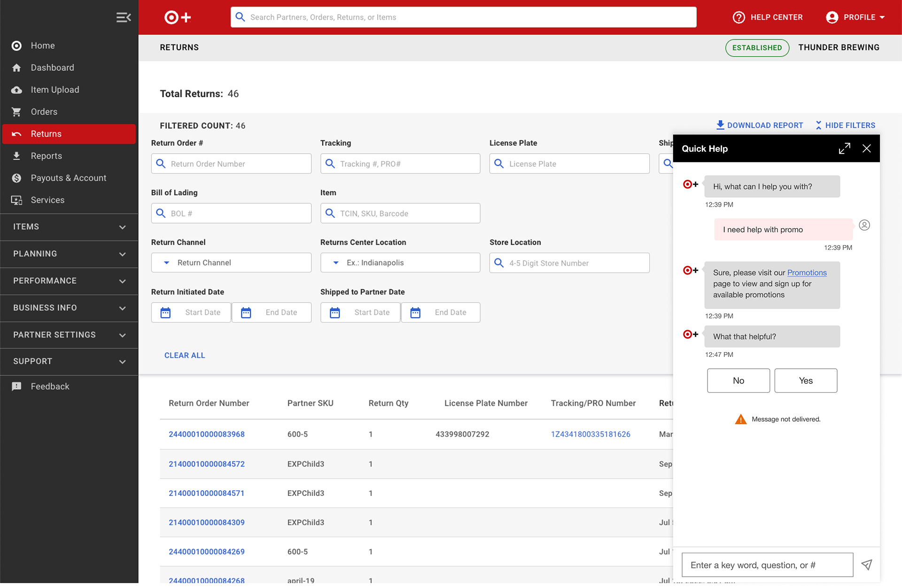
Task: Hide Filters toggle
Action: [x=845, y=125]
